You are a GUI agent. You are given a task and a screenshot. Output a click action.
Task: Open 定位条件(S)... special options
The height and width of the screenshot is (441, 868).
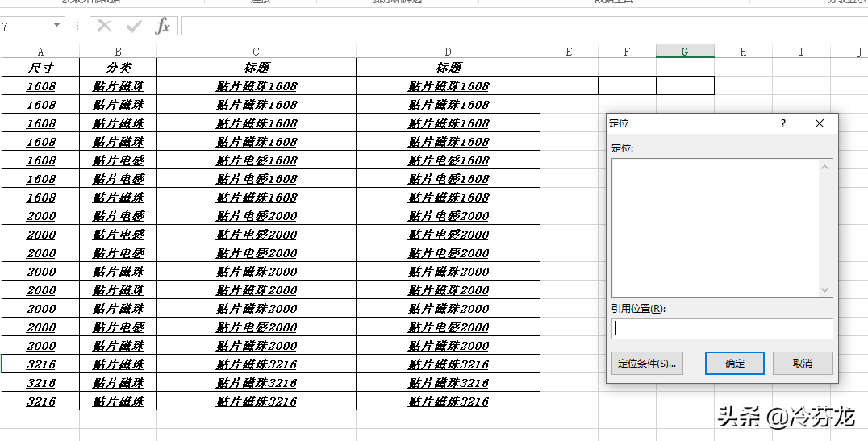pyautogui.click(x=647, y=364)
